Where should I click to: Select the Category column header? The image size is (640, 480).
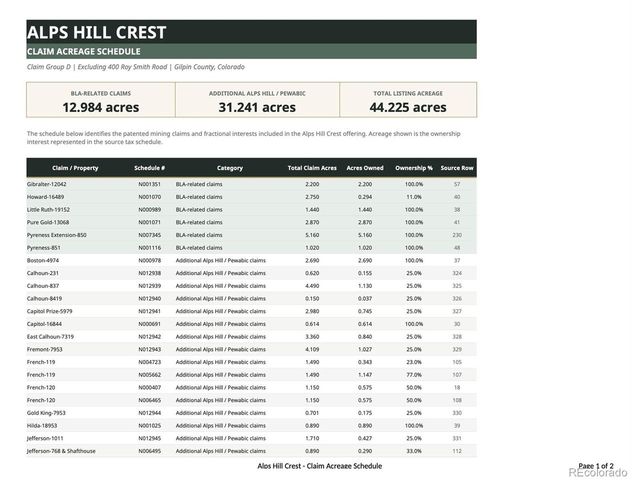click(x=230, y=168)
